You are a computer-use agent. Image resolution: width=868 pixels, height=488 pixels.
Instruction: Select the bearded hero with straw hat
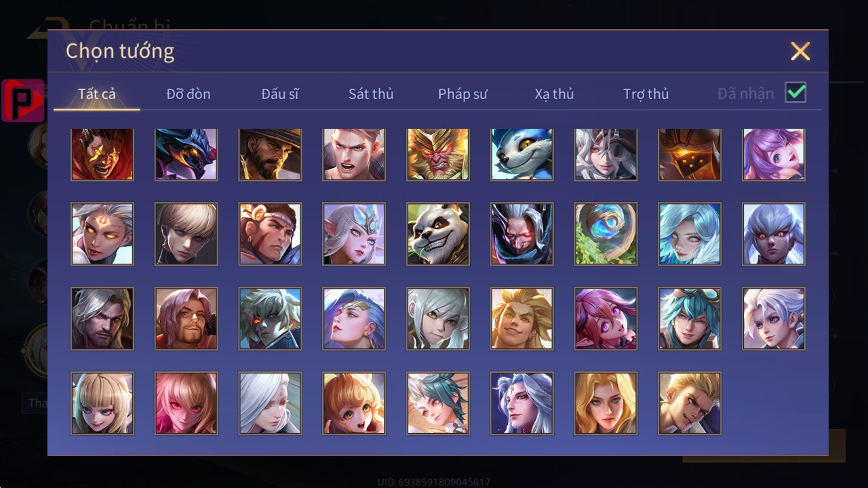click(270, 155)
